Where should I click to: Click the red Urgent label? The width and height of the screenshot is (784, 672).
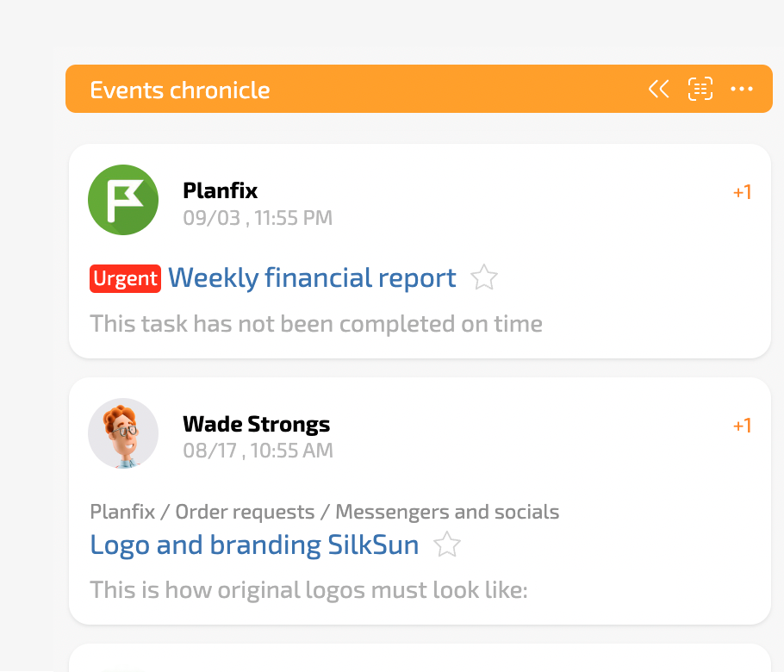pyautogui.click(x=125, y=278)
